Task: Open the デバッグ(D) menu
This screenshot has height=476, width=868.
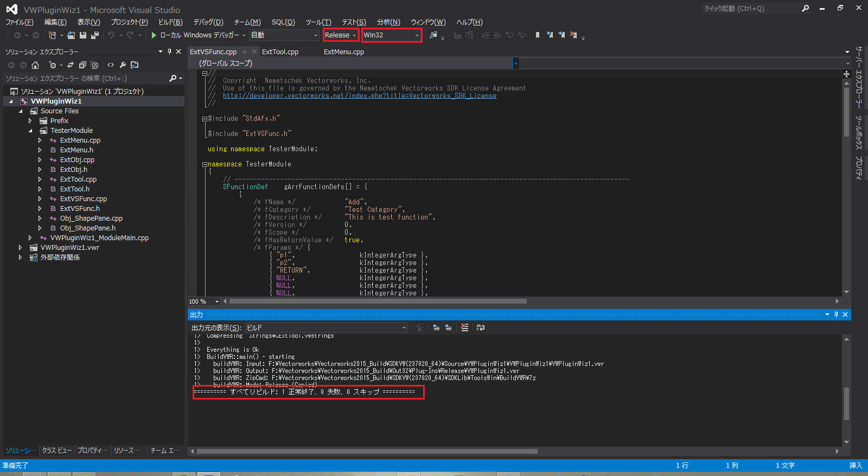Action: coord(208,22)
